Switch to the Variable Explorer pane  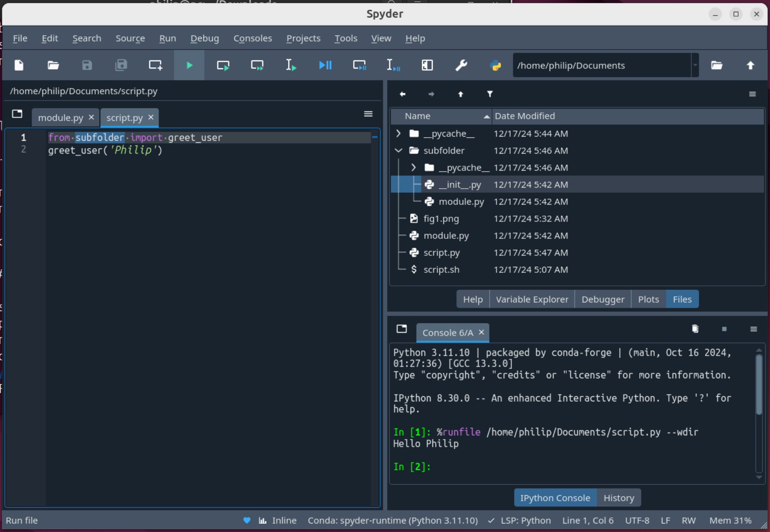[532, 300]
